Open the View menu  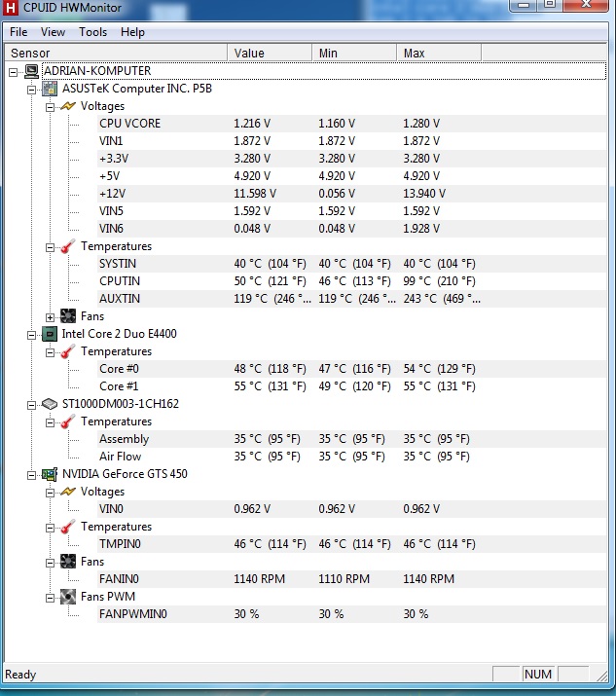coord(53,32)
